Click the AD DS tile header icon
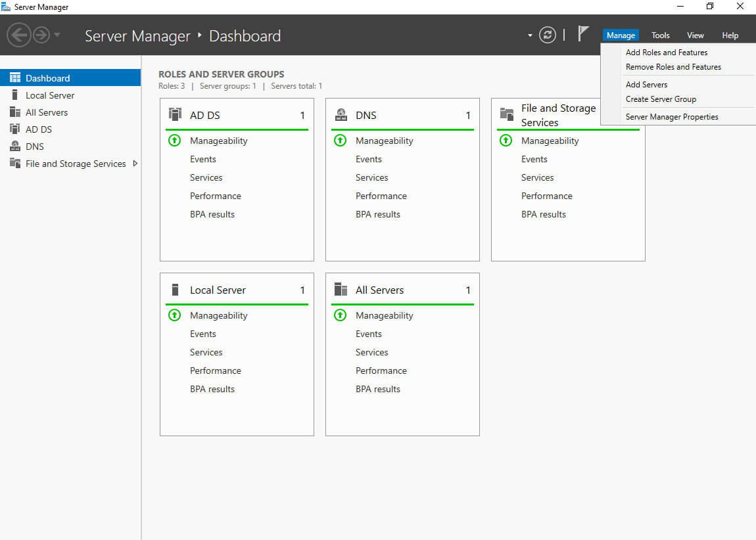The width and height of the screenshot is (756, 540). [175, 114]
